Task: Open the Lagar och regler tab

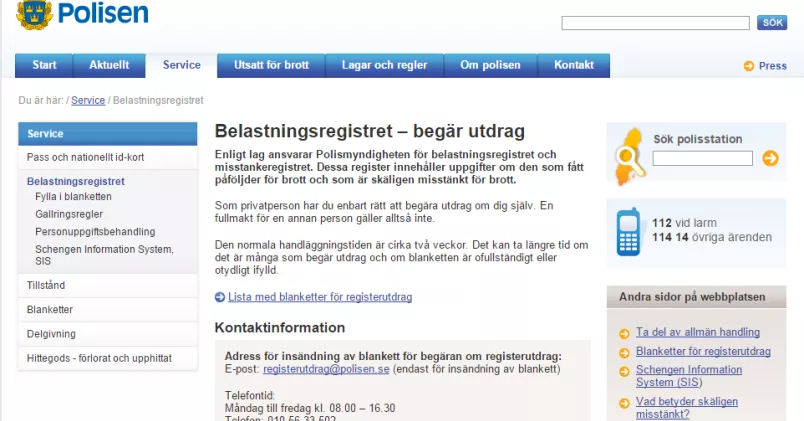Action: (x=385, y=66)
